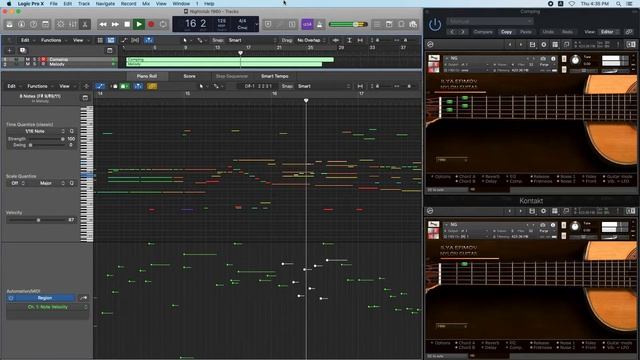Open the Mixer sliders icon
Screen dimensions: 640x360
(x=73, y=24)
